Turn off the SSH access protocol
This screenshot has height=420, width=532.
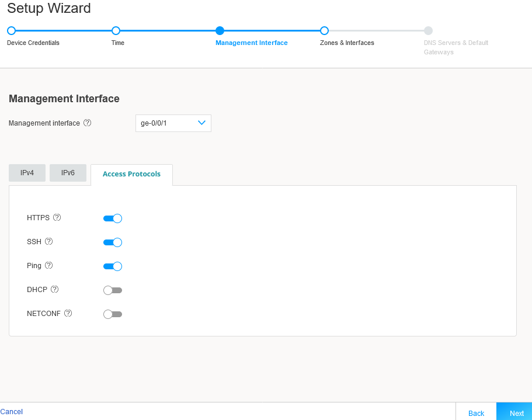pyautogui.click(x=112, y=242)
